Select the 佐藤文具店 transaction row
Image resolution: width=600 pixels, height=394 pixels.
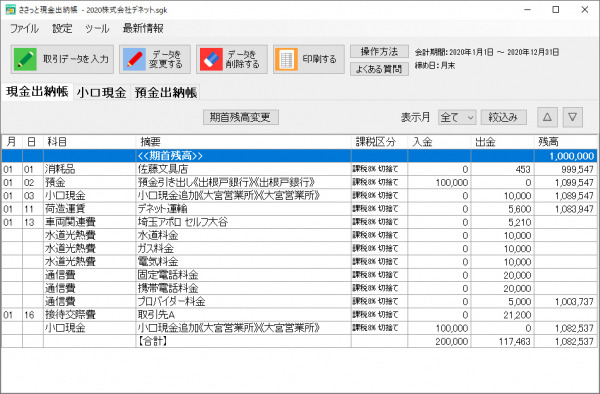(299, 169)
